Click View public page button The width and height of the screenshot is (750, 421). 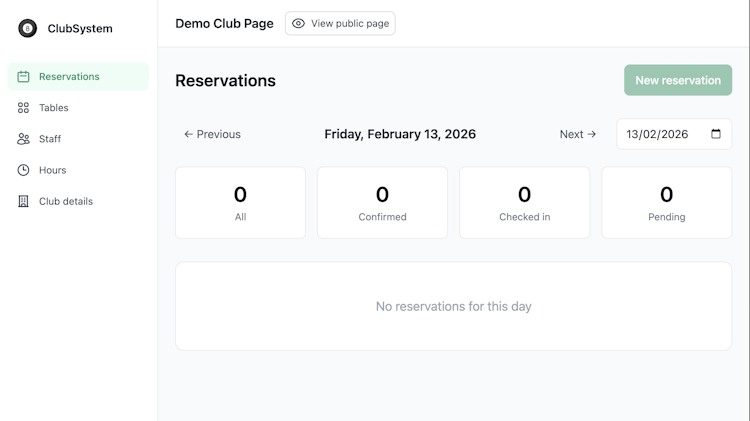340,23
